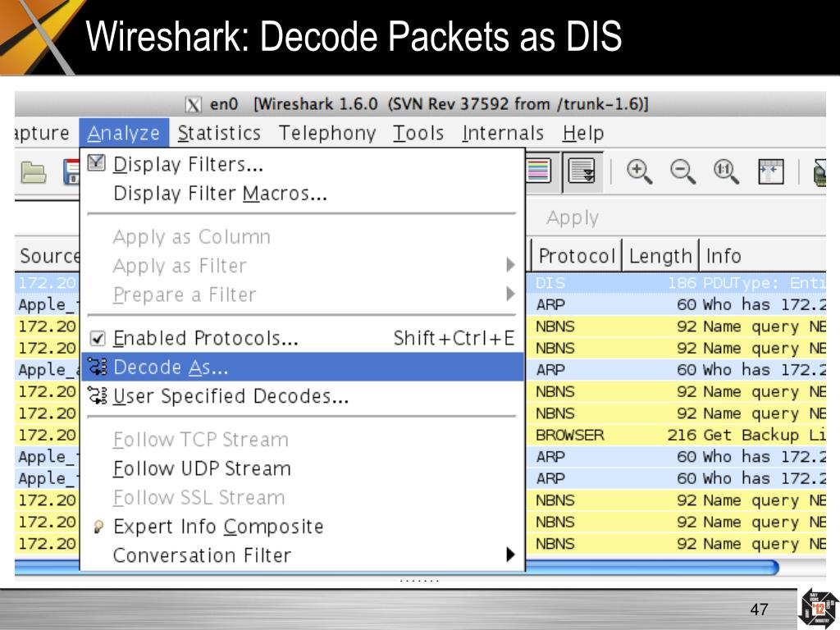Screen dimensions: 840x630
Task: Click the Length column header
Action: pos(660,256)
